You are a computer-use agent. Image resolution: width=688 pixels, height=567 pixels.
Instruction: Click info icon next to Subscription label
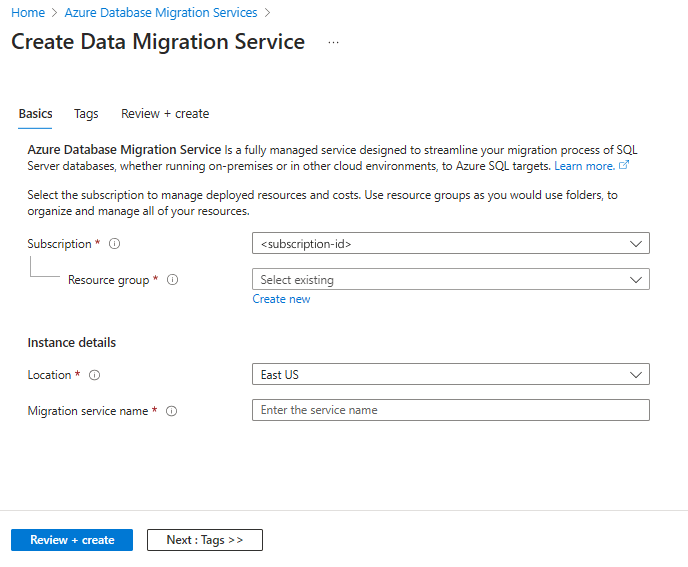click(x=114, y=243)
